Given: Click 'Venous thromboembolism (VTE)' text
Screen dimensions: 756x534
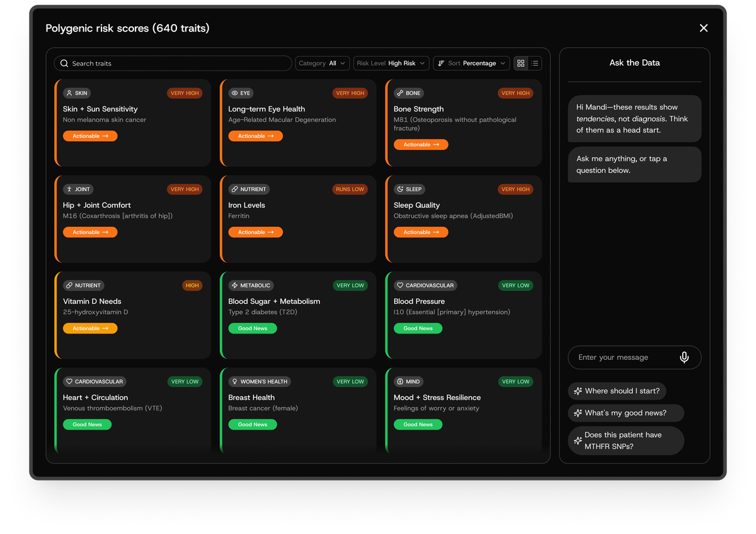Looking at the screenshot, I should click(113, 408).
